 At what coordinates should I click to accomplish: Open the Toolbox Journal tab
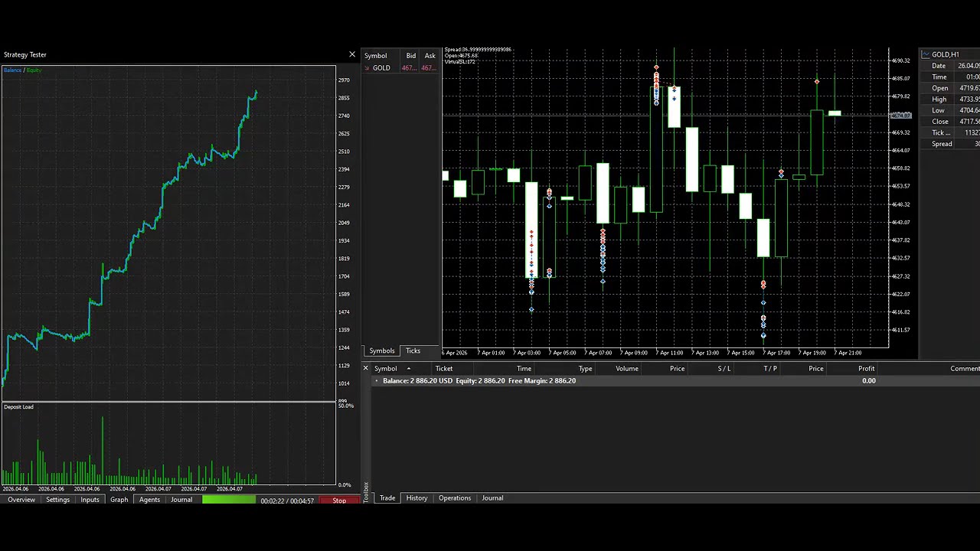[492, 497]
